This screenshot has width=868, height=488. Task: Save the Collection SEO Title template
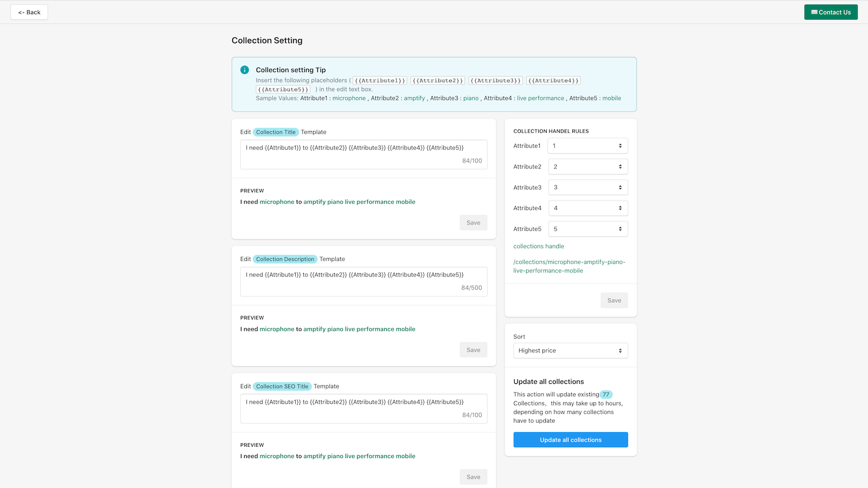click(473, 477)
